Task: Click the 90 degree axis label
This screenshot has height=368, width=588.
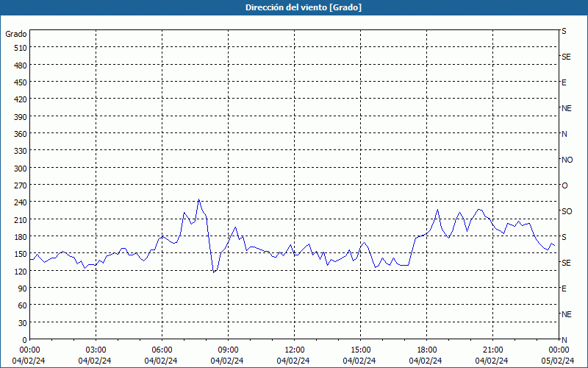Action: pos(23,289)
